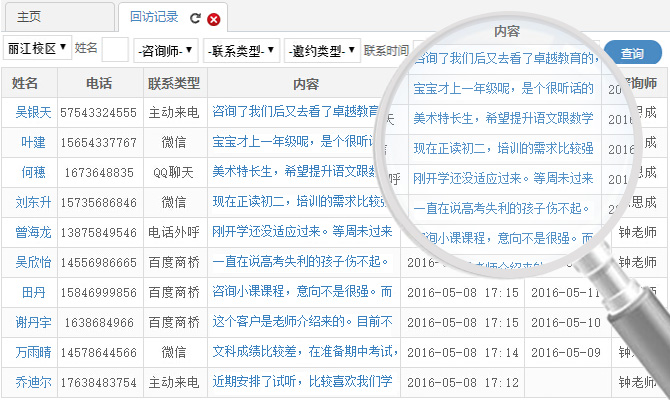Screen dimensions: 670x400
Task: Open content link 一直在说高考失利的孩子伤不起
Action: (300, 261)
